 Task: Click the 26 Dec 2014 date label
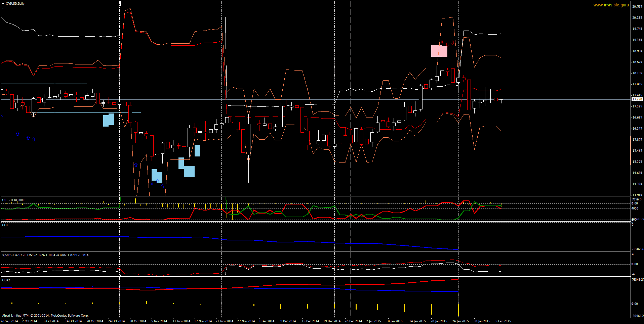[x=353, y=321]
